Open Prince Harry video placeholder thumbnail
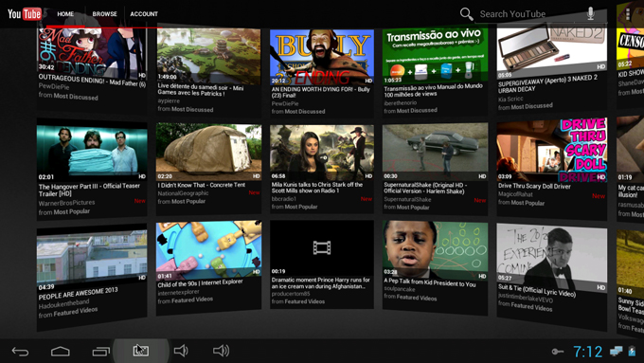Screen dimensions: 644x363 click(322, 248)
